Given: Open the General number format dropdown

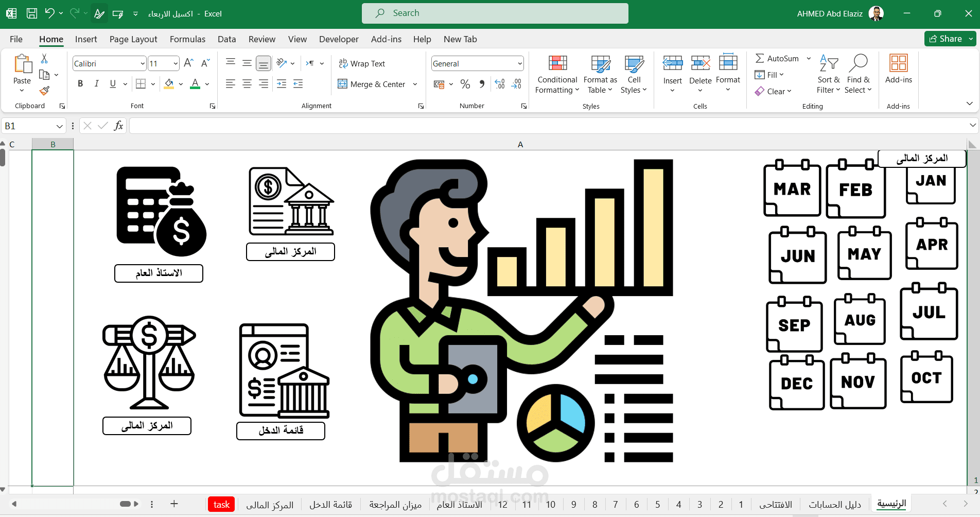Looking at the screenshot, I should pyautogui.click(x=520, y=64).
